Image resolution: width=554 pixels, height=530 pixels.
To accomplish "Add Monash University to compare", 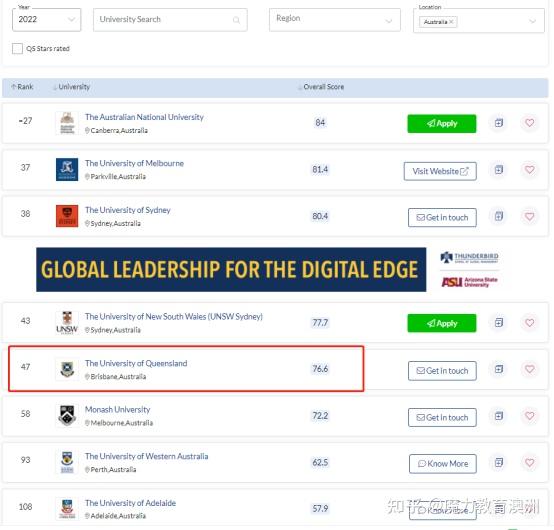I will [x=499, y=416].
